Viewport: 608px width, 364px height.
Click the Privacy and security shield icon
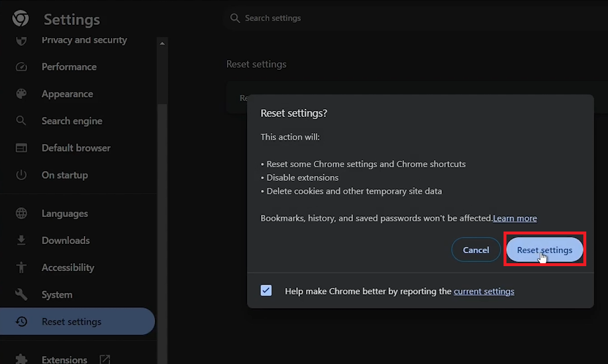[21, 40]
